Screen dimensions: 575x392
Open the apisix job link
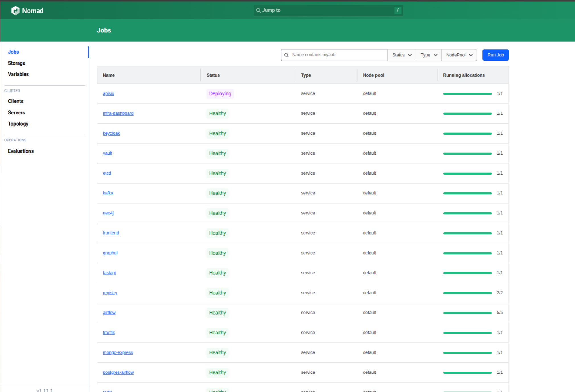point(108,93)
